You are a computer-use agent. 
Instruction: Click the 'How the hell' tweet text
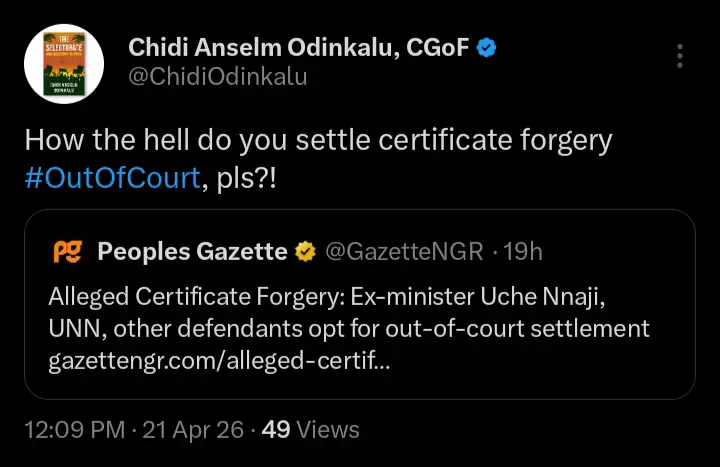(317, 140)
